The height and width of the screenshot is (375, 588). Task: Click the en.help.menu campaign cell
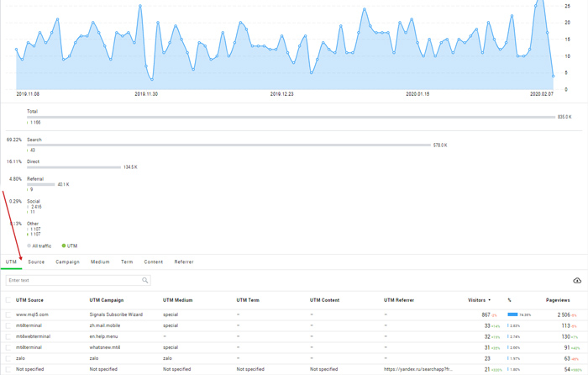pyautogui.click(x=103, y=336)
